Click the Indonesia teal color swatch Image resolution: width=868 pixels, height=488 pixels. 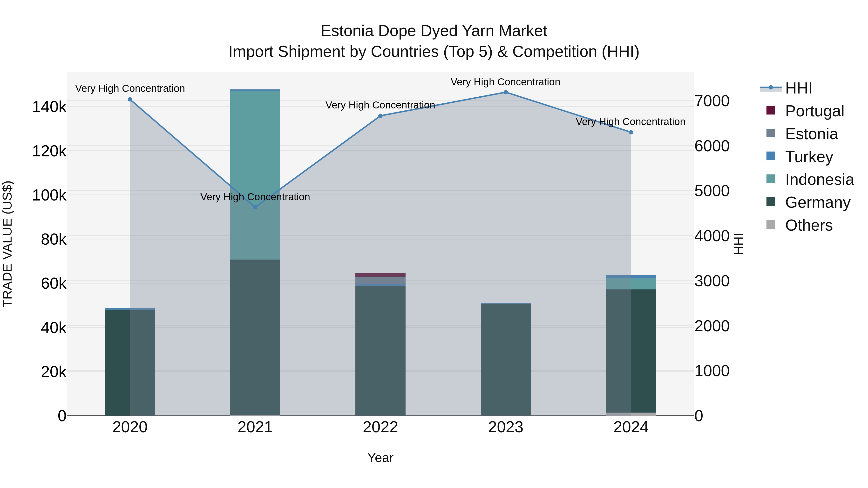tap(771, 179)
